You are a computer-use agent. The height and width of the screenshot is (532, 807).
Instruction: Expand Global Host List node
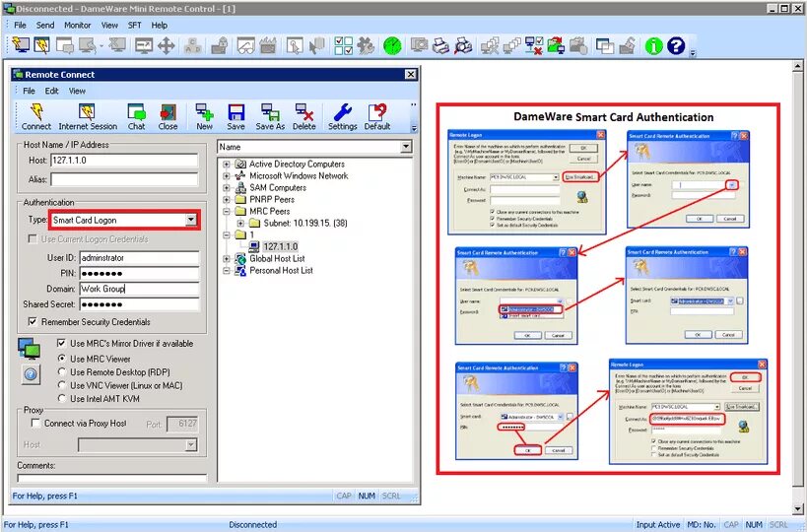click(227, 259)
